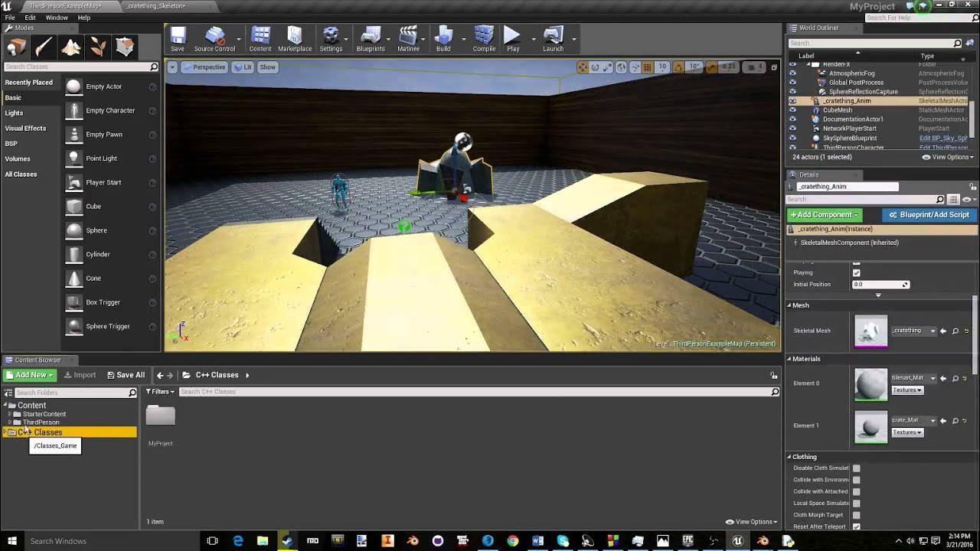The height and width of the screenshot is (551, 980).
Task: Select Place mode icon
Action: tap(17, 47)
